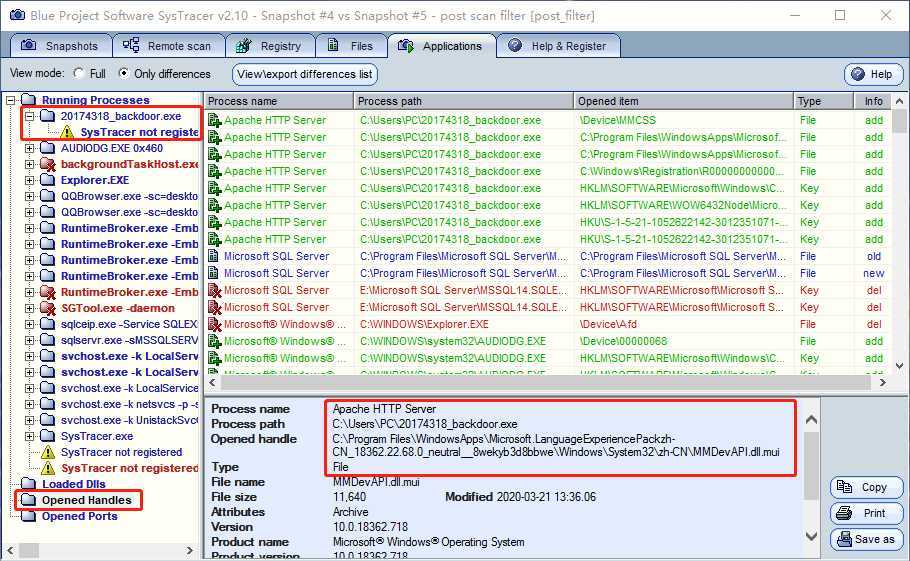Click deleted icon in \Device\Afd row

(x=215, y=324)
